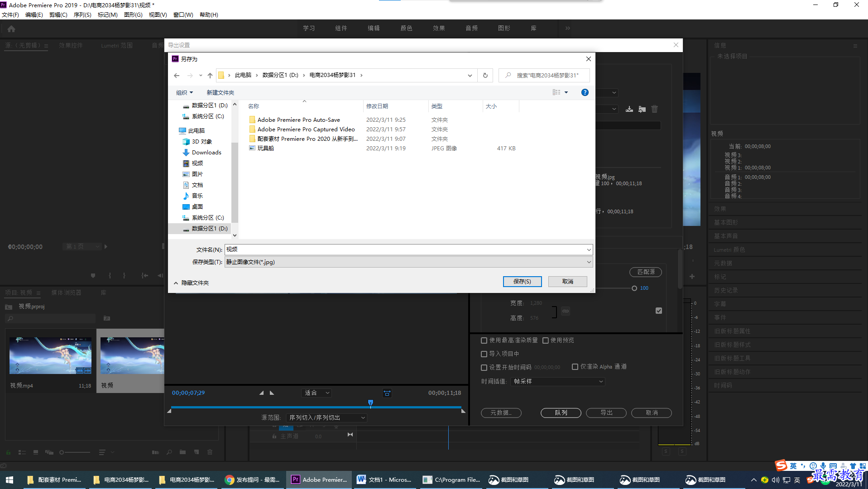Open the 视频 folder in the navigation pane
Viewport: 868px width, 489px height.
click(197, 163)
